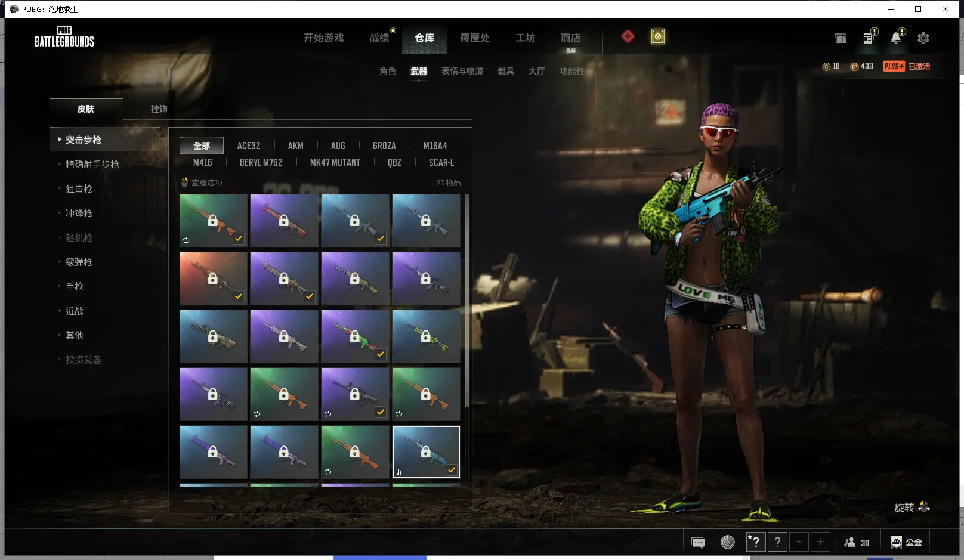Filter skins by MK47 MUTANT
The image size is (964, 560).
(x=335, y=162)
